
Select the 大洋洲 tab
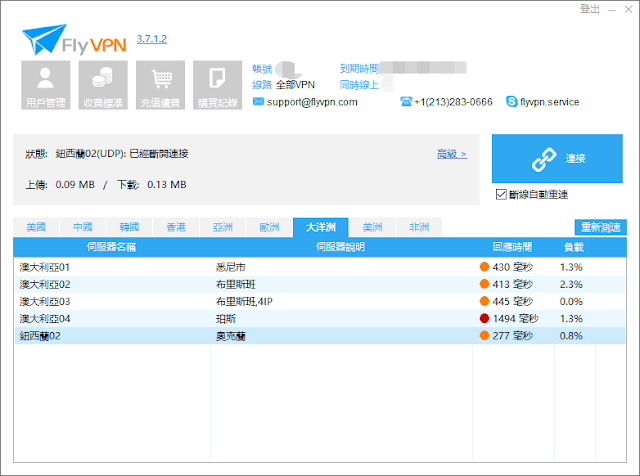(x=321, y=227)
